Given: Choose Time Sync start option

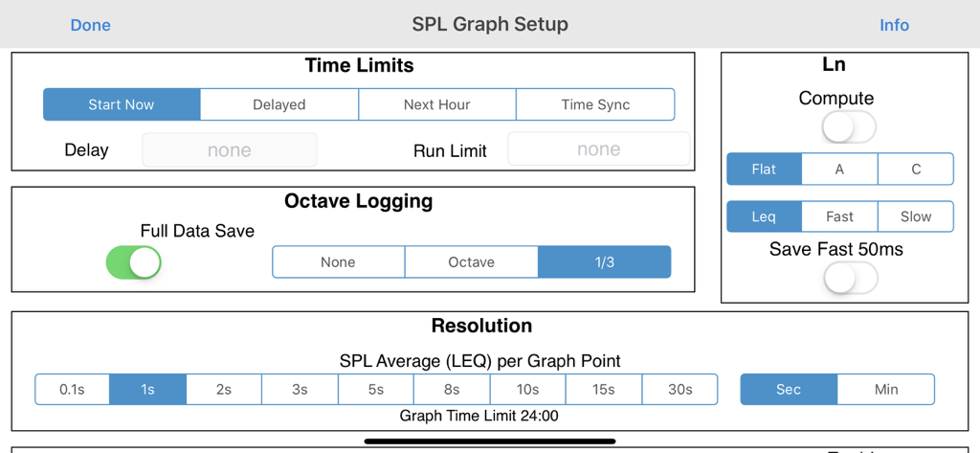Looking at the screenshot, I should tap(595, 104).
